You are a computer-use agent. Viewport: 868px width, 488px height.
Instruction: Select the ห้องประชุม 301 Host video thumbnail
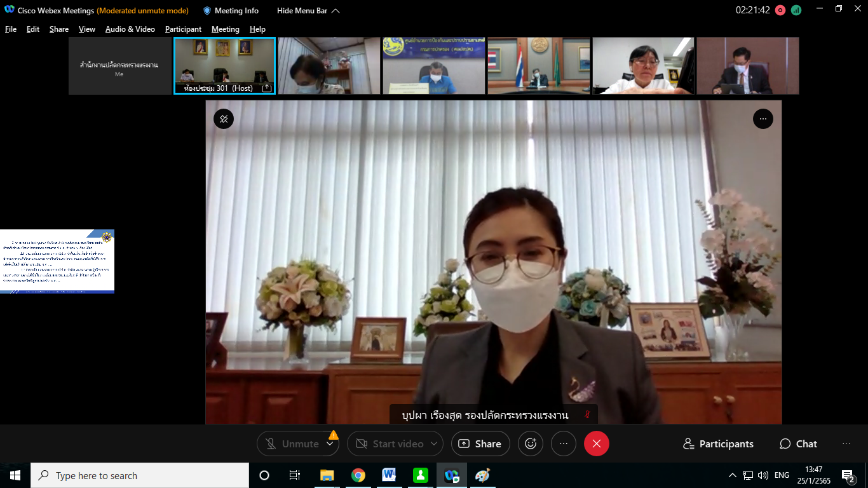(224, 65)
